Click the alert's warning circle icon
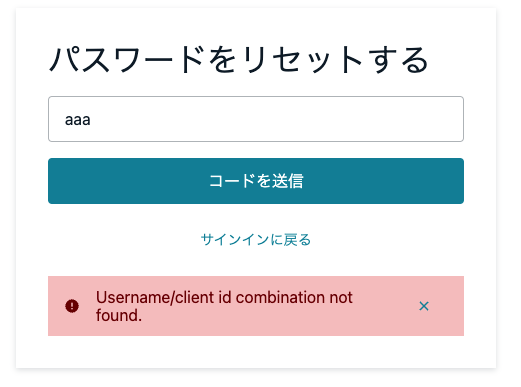 point(72,306)
